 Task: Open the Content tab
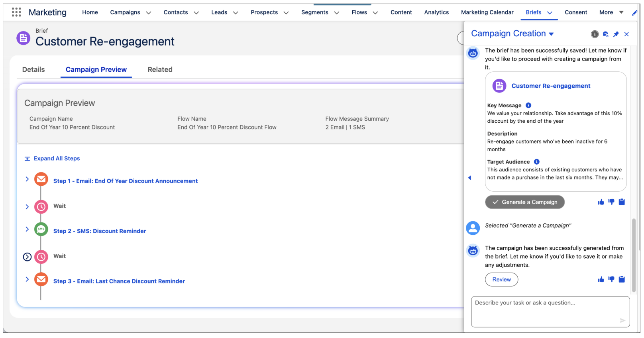tap(401, 12)
